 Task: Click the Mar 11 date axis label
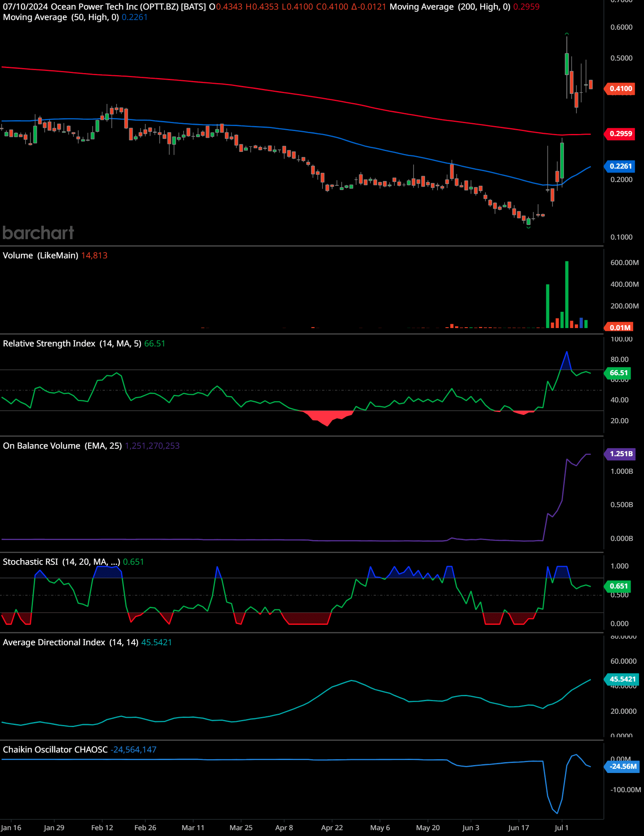pyautogui.click(x=193, y=828)
